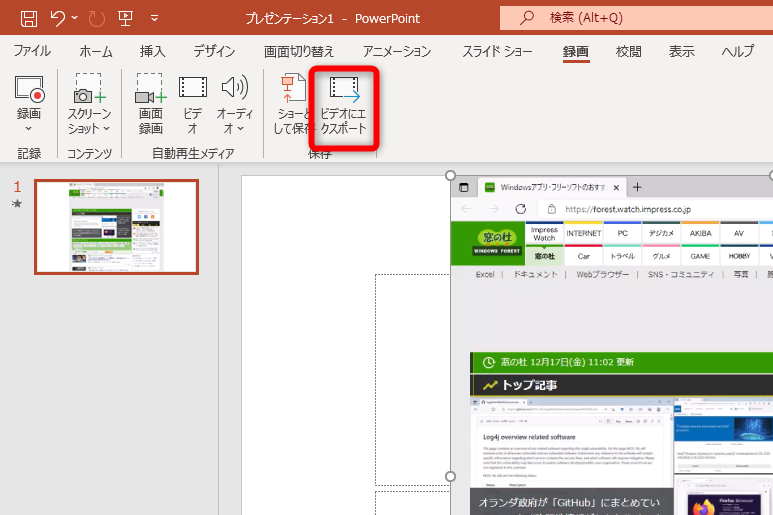Open the トラベル category link
This screenshot has height=515, width=773.
point(623,256)
